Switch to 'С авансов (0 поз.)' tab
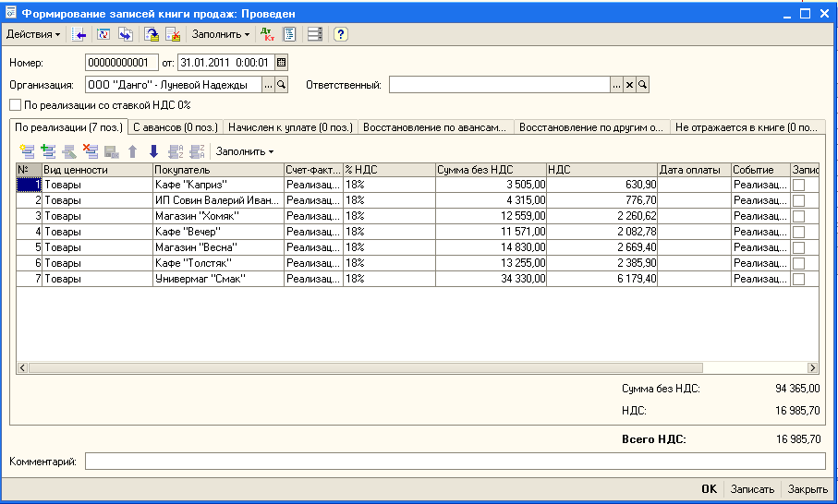Screen dimensions: 838x504 click(175, 126)
